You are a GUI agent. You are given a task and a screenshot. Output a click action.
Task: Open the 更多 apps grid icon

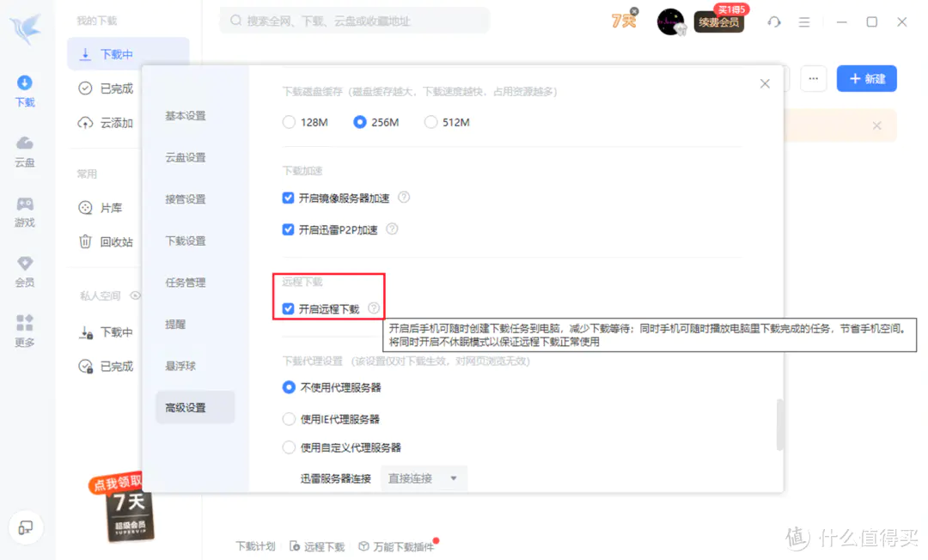pos(25,332)
